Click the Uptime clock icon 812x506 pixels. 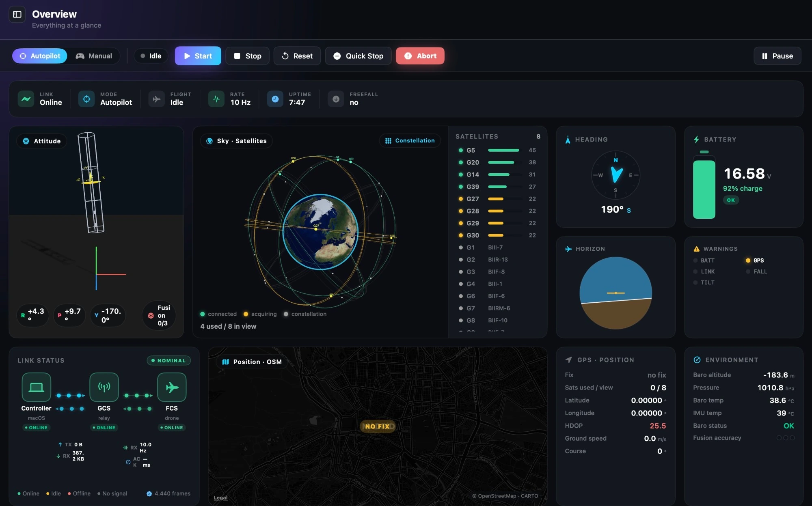pyautogui.click(x=275, y=99)
